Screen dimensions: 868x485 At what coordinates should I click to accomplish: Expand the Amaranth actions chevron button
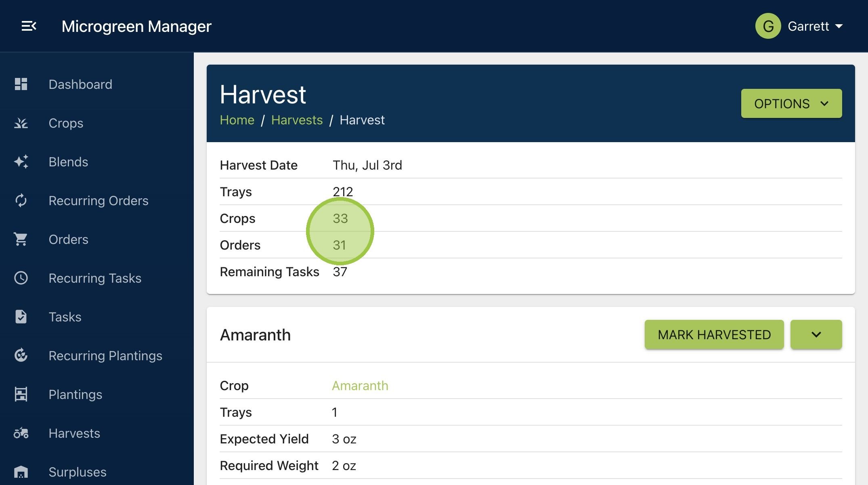[x=816, y=334]
